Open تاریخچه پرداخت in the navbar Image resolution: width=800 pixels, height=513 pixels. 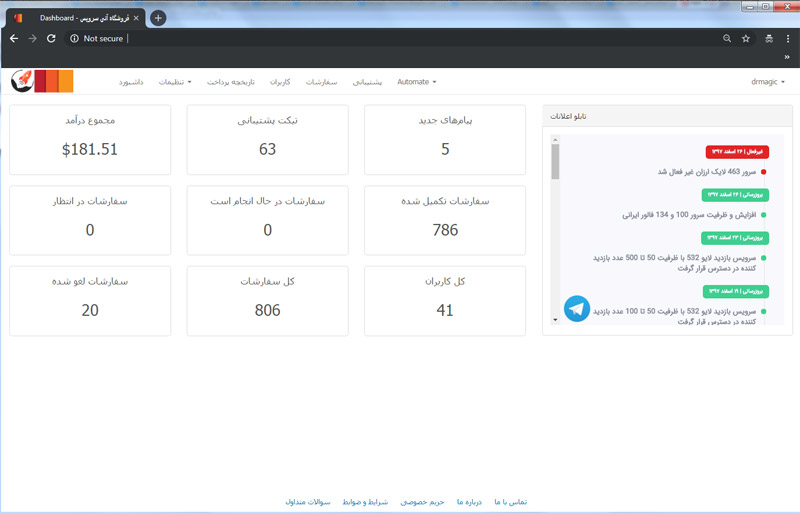[x=231, y=82]
